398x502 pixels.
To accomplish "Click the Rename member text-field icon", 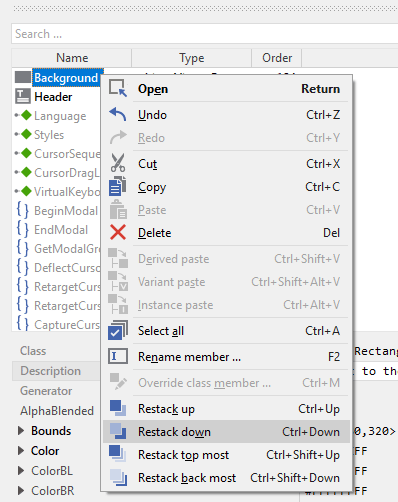I will click(x=118, y=356).
